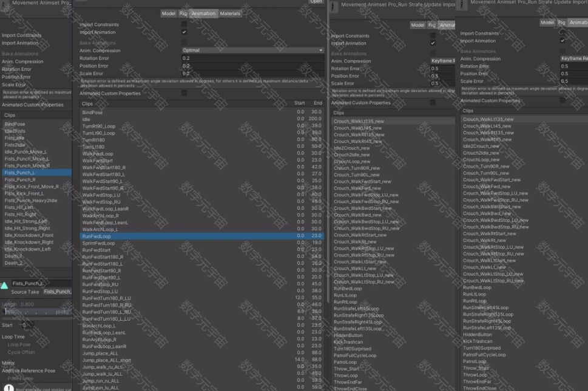The image size is (588, 391).
Task: Select the WalkArchLoop_R clip
Action: click(202, 216)
